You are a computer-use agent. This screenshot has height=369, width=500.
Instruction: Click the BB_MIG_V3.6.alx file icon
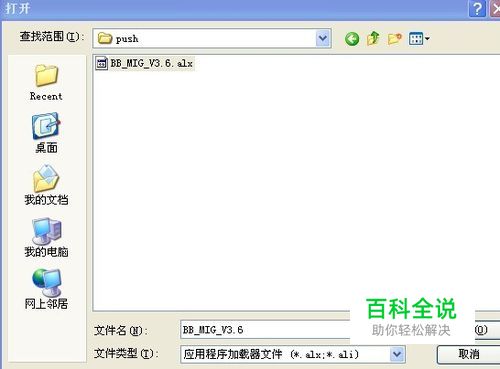(101, 63)
